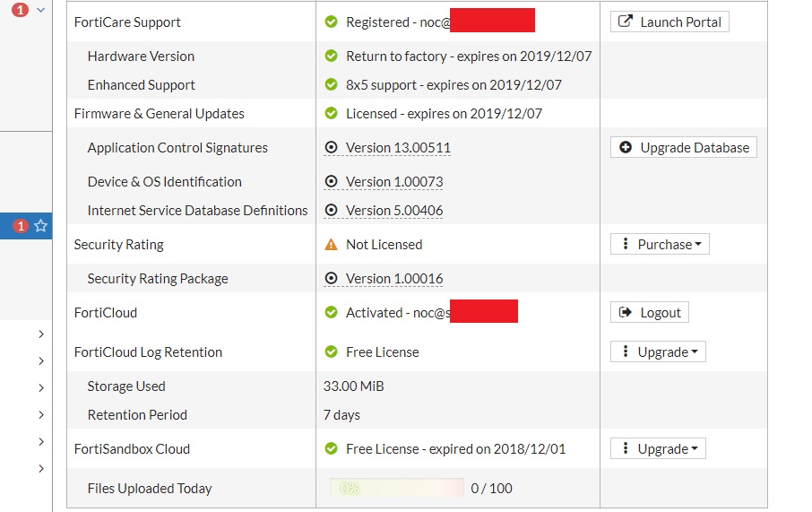Log out of FortiCloud
The width and height of the screenshot is (812, 512).
650,312
